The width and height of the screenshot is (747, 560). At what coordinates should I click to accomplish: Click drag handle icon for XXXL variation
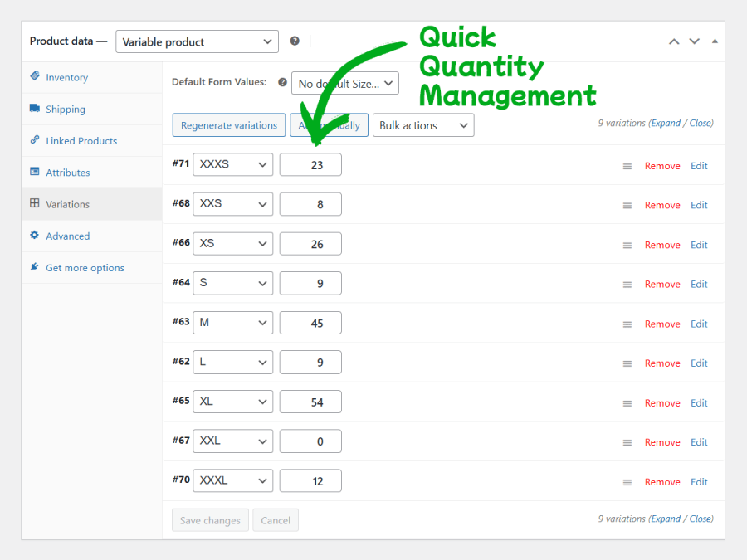click(x=627, y=482)
